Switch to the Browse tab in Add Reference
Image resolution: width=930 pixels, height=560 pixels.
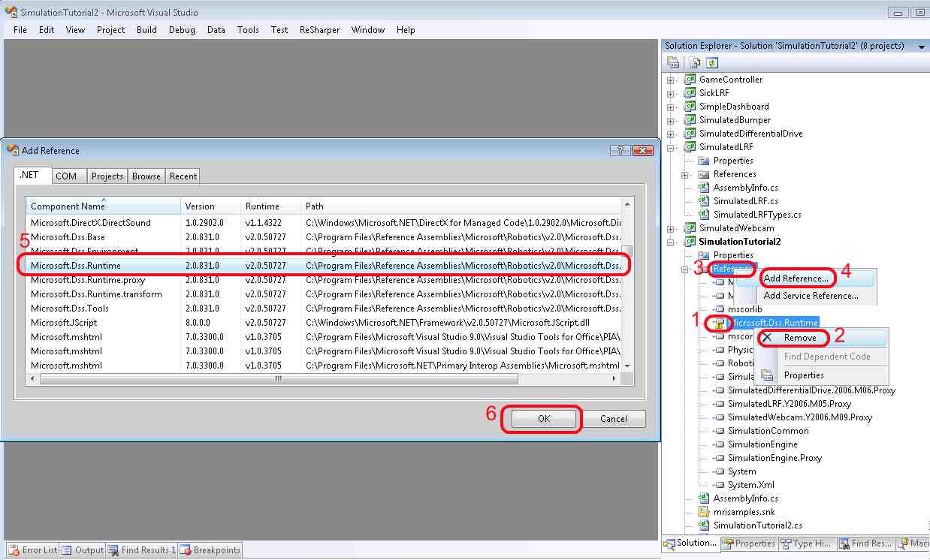[x=146, y=176]
